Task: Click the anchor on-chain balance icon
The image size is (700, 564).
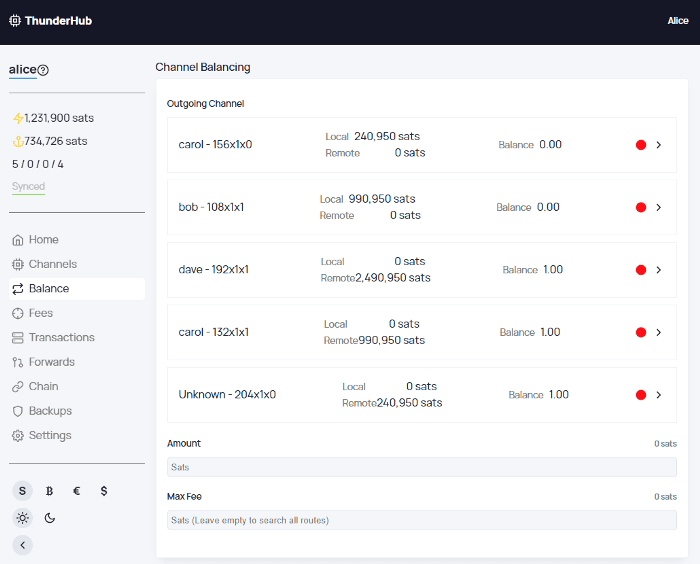Action: (18, 142)
